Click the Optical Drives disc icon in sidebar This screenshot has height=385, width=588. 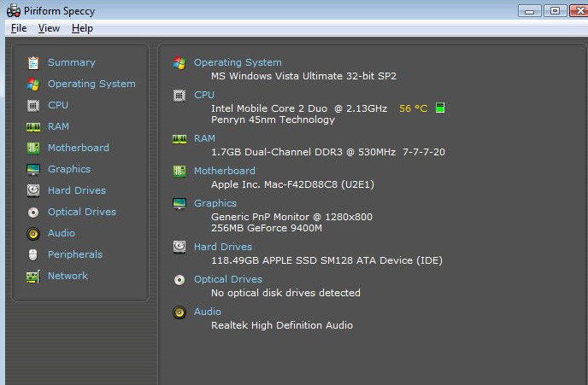point(33,213)
